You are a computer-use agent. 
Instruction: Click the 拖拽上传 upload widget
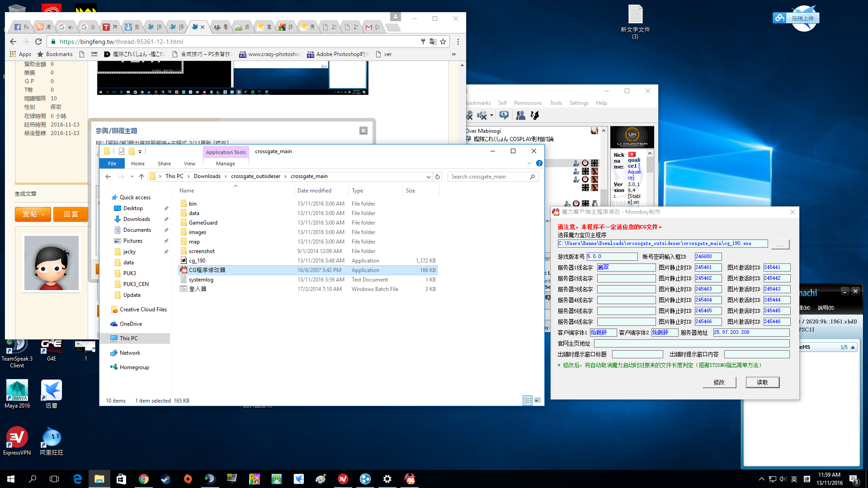[x=796, y=18]
